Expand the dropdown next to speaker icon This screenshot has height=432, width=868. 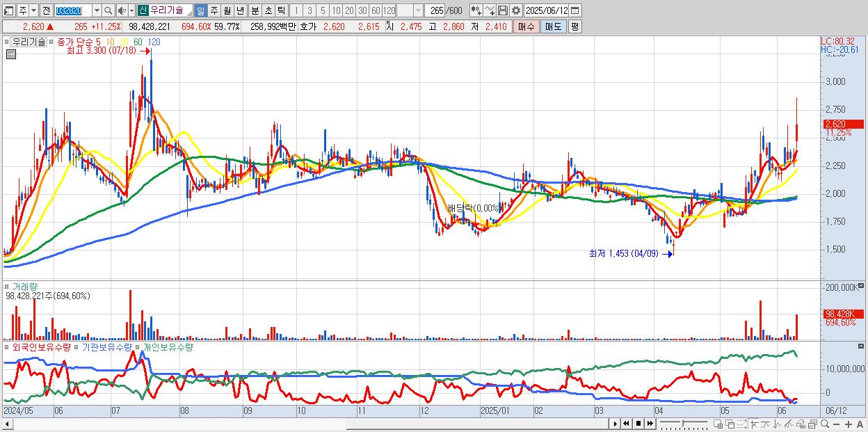tap(131, 10)
